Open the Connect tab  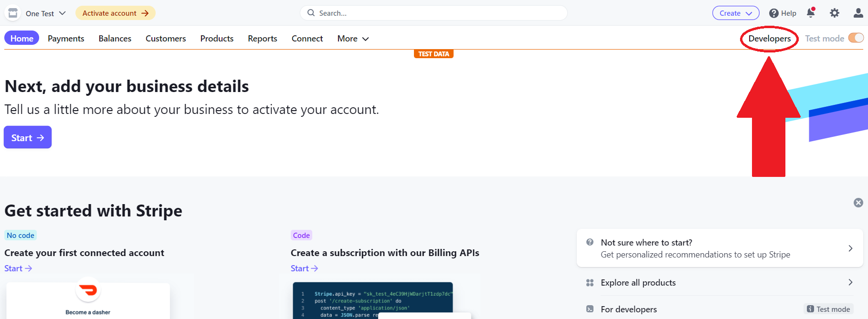pyautogui.click(x=307, y=39)
